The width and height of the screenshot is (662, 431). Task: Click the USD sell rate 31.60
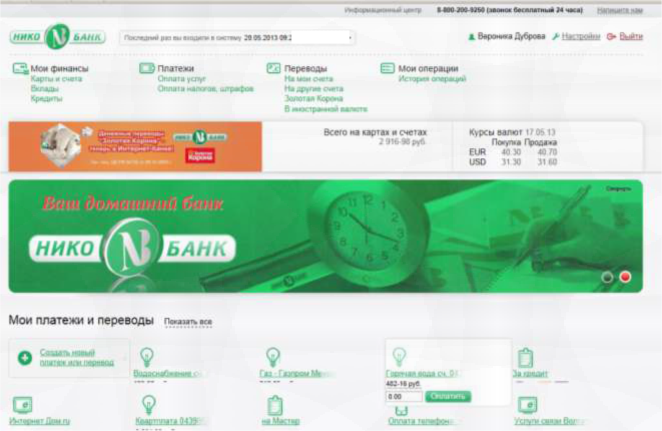pos(547,162)
